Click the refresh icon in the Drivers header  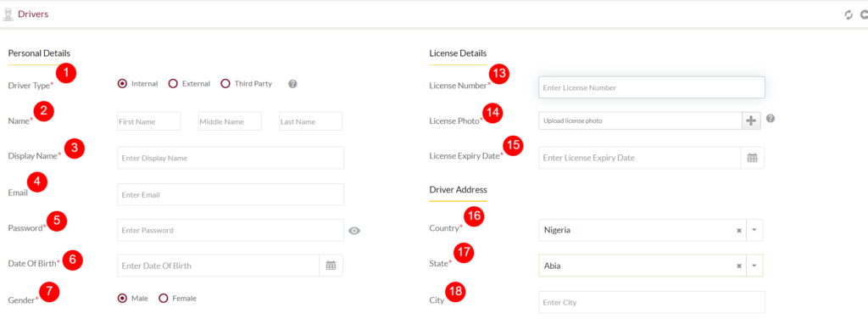[x=848, y=15]
